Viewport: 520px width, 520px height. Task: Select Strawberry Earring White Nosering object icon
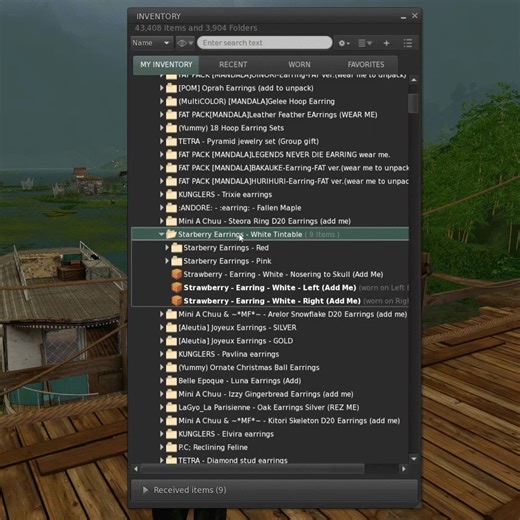pos(177,274)
